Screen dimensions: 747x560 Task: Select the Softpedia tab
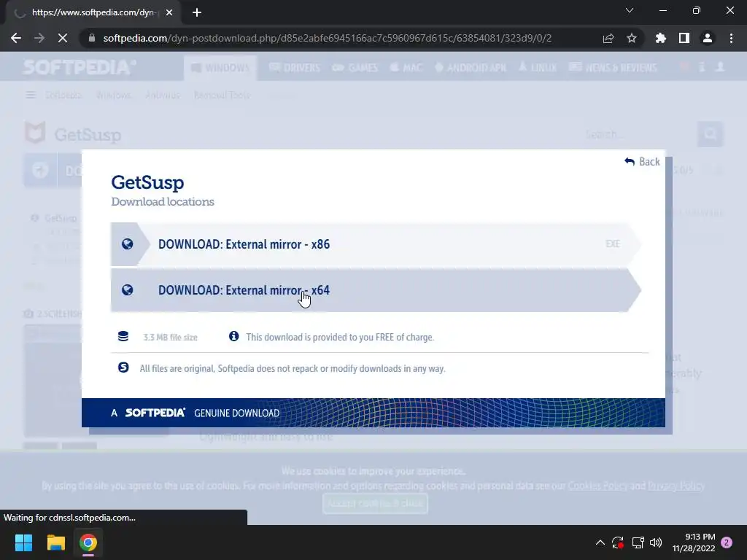coord(93,12)
